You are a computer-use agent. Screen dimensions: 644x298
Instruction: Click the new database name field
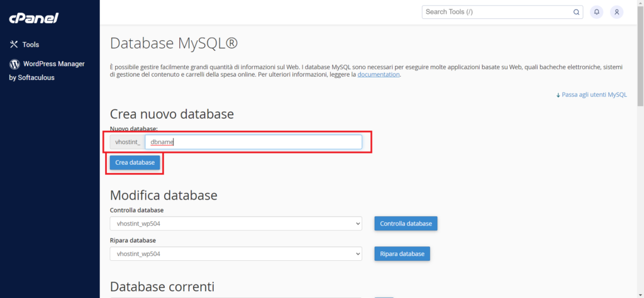253,142
